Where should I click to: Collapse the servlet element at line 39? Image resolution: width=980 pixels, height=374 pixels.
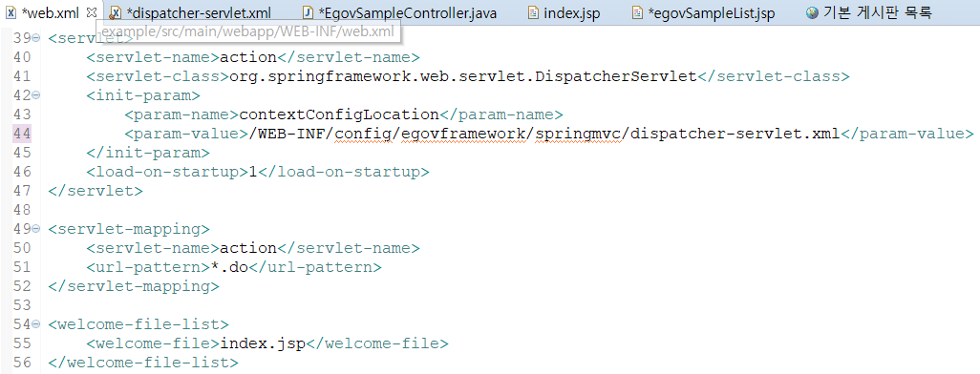pyautogui.click(x=35, y=38)
